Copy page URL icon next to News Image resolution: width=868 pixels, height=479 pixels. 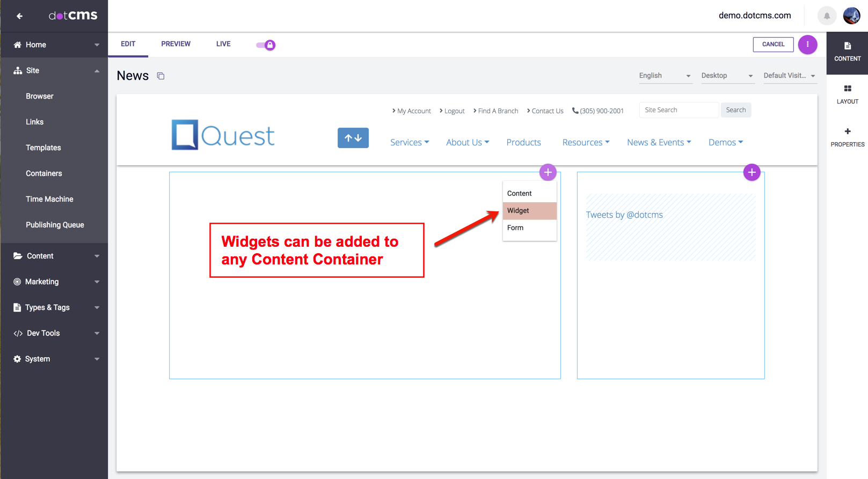pos(161,76)
